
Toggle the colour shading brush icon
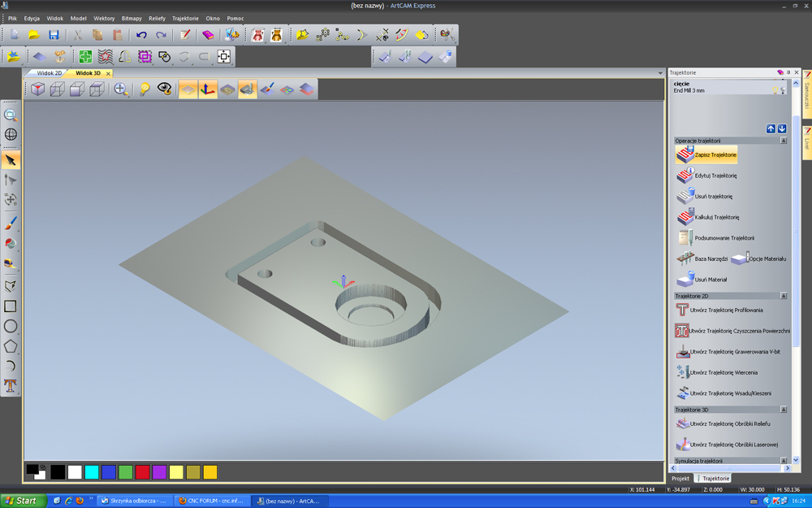tap(267, 89)
